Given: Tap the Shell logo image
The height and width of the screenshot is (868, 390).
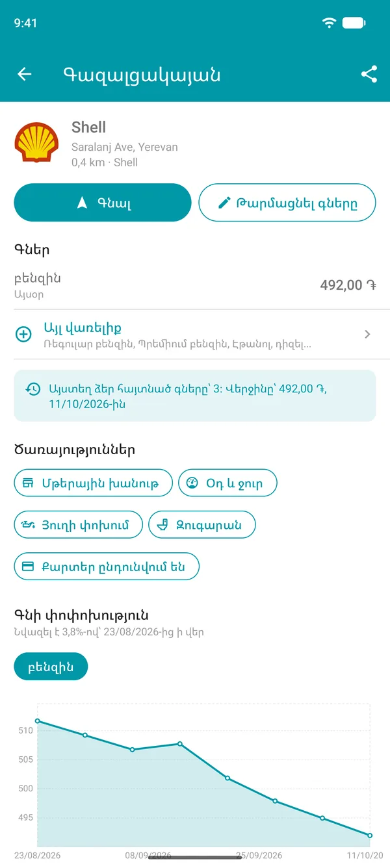Looking at the screenshot, I should pyautogui.click(x=36, y=144).
